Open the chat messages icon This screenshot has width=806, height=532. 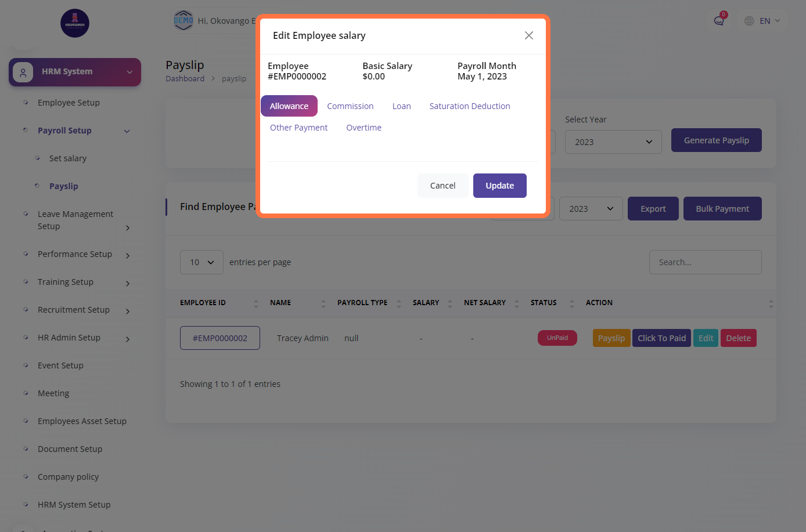click(719, 21)
